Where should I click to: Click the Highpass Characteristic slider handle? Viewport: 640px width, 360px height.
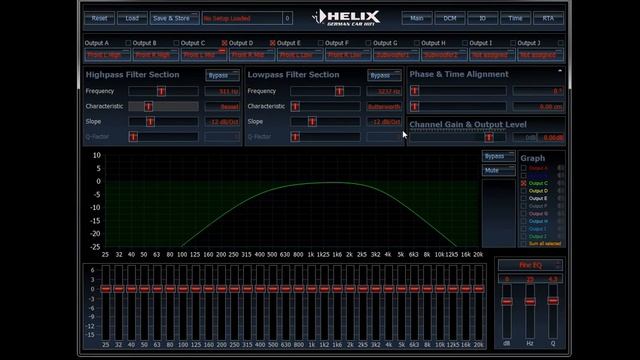[148, 107]
